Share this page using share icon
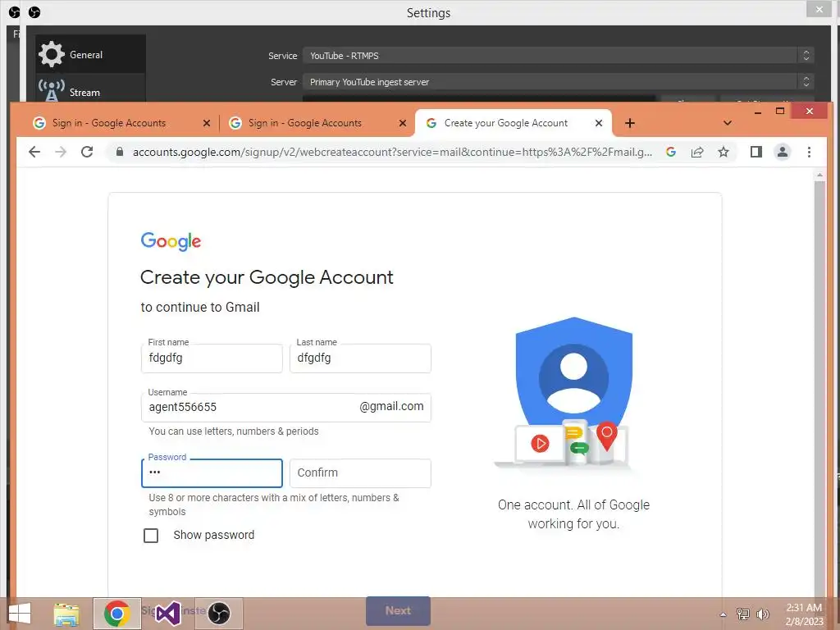 pos(697,152)
